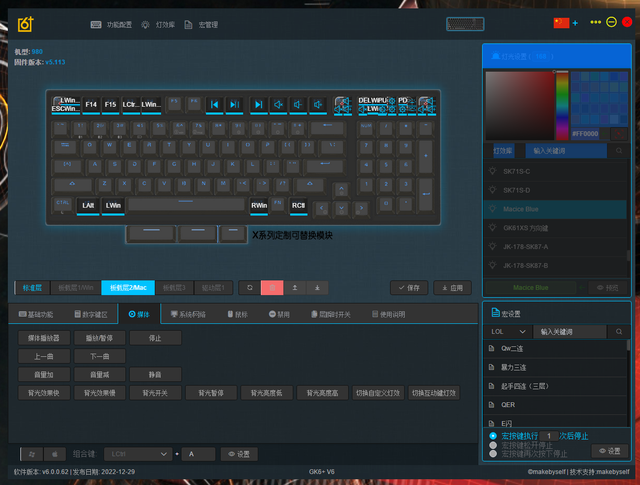Select JK-178-SK87-A lighting effect
This screenshot has width=640, height=485.
pos(556,247)
